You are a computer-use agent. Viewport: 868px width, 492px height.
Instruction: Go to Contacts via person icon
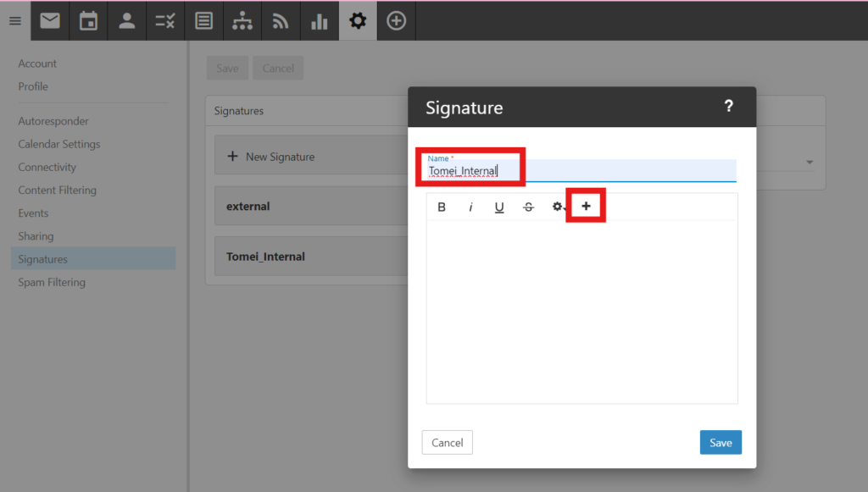[x=127, y=21]
